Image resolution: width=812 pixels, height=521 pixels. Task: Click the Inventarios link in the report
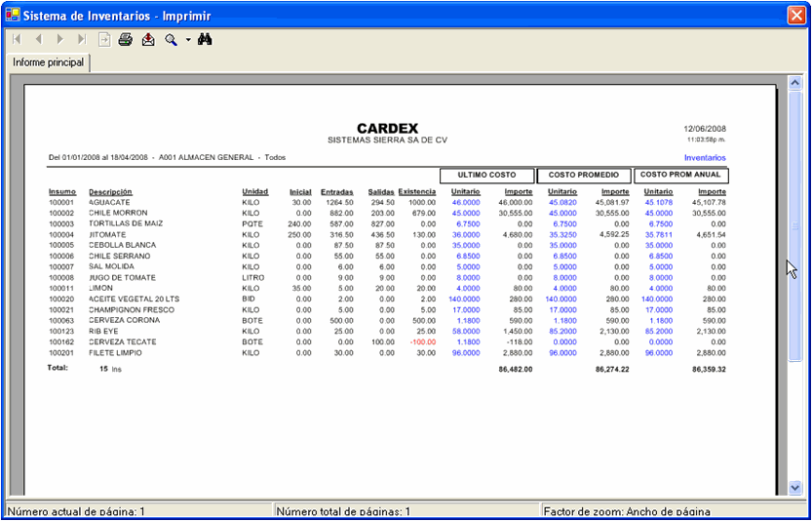[705, 157]
